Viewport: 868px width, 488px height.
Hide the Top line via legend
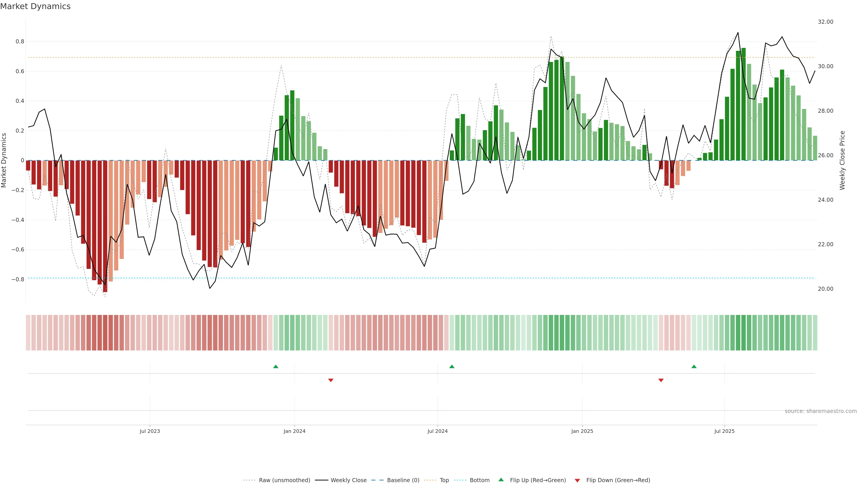pos(444,480)
